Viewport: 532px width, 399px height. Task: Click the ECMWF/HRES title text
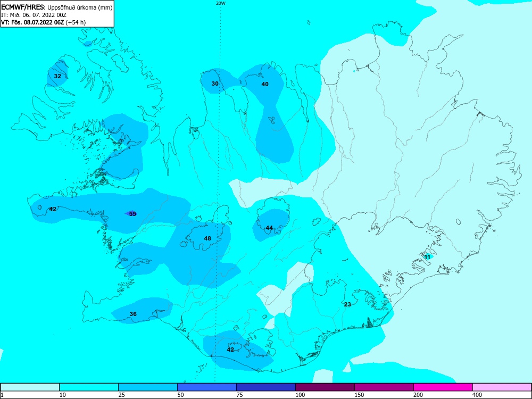click(22, 7)
